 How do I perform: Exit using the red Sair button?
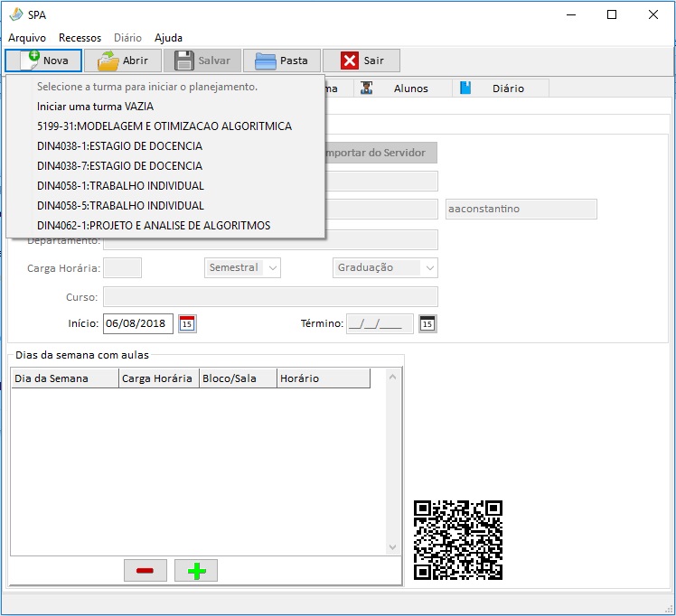click(x=361, y=61)
